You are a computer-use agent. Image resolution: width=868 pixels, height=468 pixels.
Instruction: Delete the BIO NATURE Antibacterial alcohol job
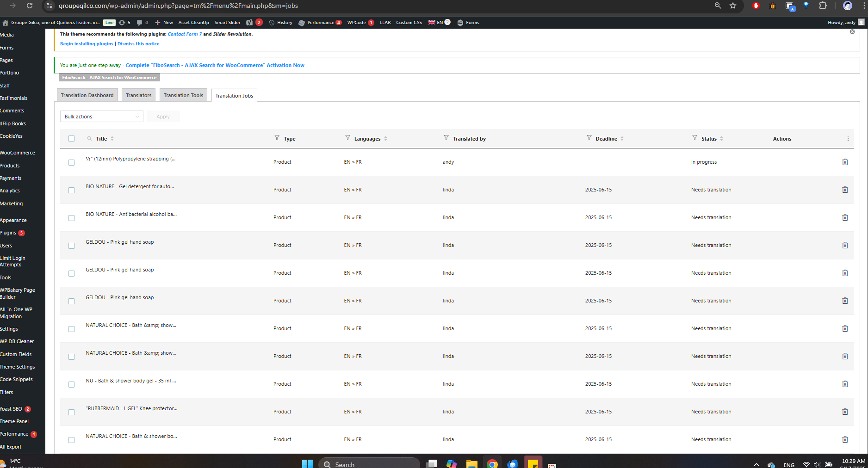[845, 217]
